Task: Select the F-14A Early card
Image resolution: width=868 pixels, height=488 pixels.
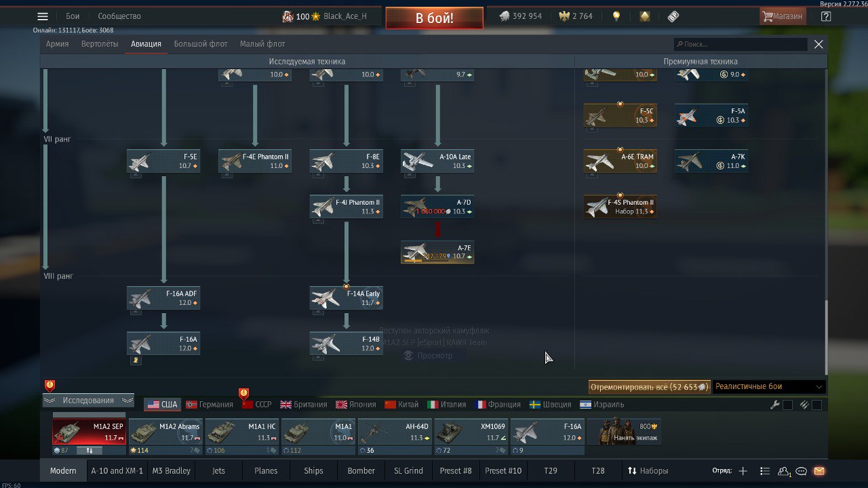Action: pyautogui.click(x=347, y=298)
